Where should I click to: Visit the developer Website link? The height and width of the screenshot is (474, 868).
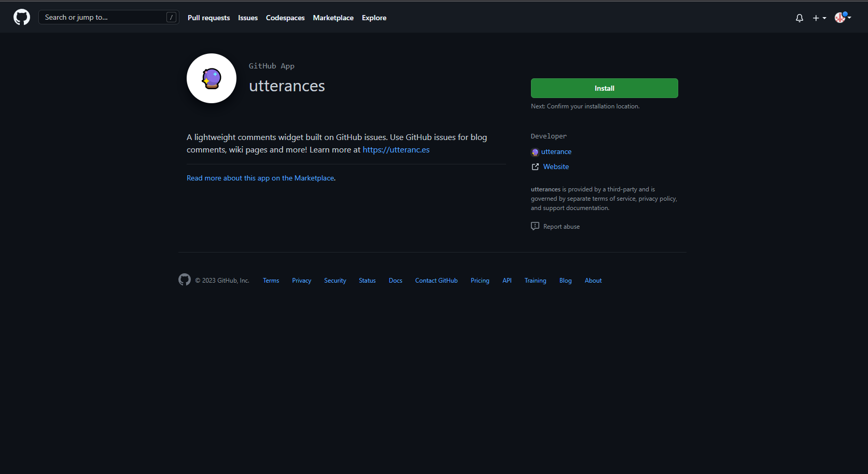[x=556, y=166]
